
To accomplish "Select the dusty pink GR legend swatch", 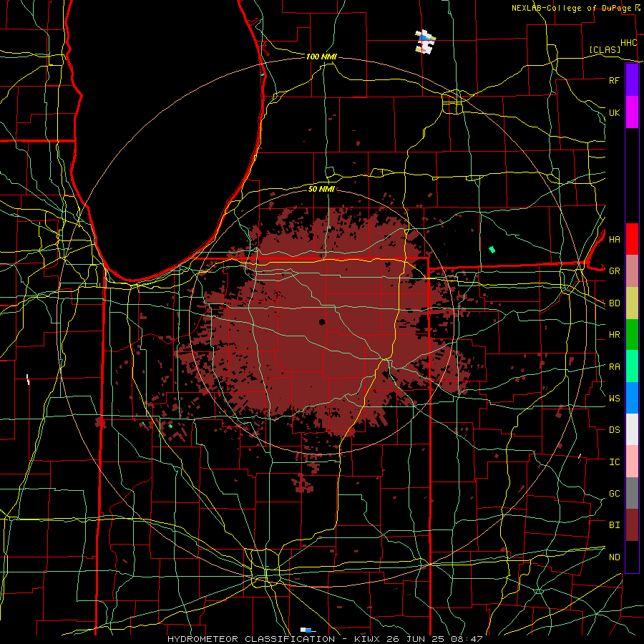I will coord(632,271).
